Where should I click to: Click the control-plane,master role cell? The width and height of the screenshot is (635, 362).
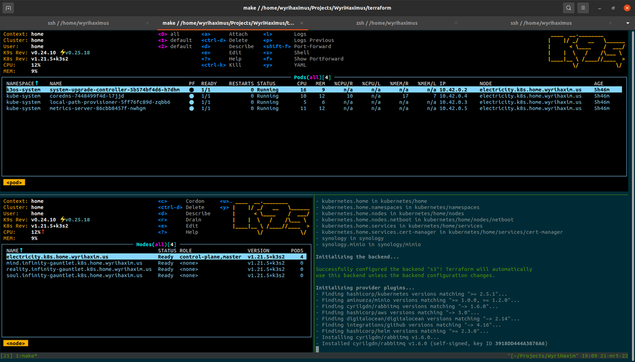tap(210, 257)
